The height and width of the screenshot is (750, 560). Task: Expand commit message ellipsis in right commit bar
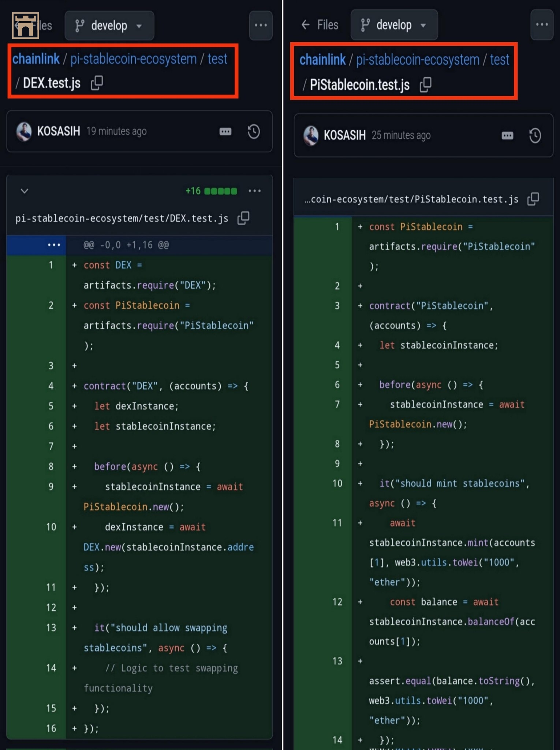tap(507, 136)
